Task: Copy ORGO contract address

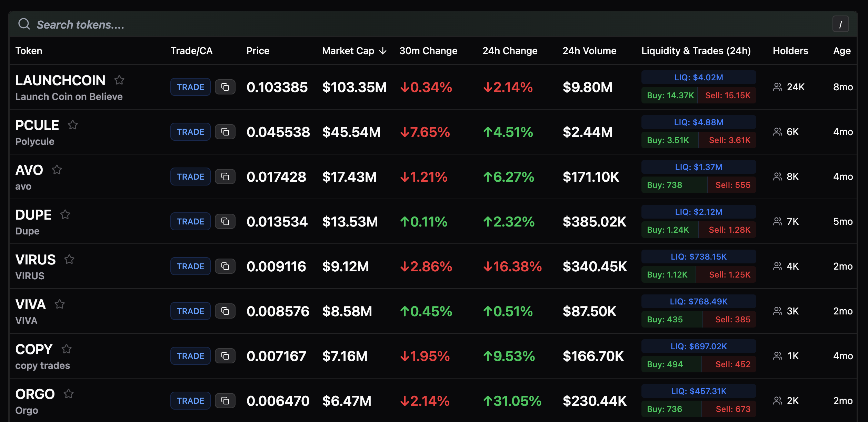Action: [x=225, y=401]
